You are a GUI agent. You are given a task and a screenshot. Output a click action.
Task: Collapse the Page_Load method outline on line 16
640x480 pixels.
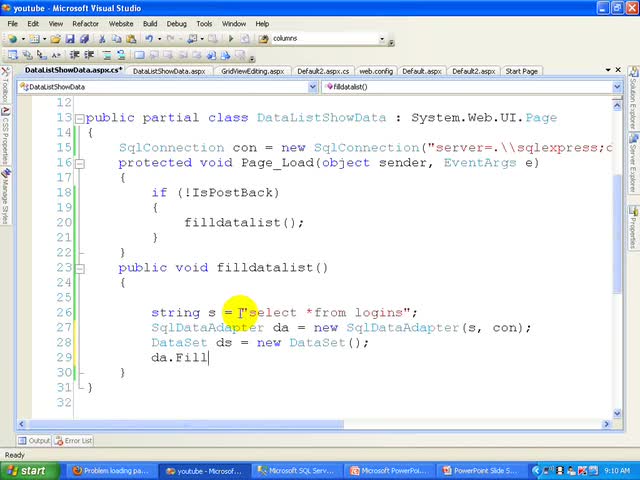point(80,164)
